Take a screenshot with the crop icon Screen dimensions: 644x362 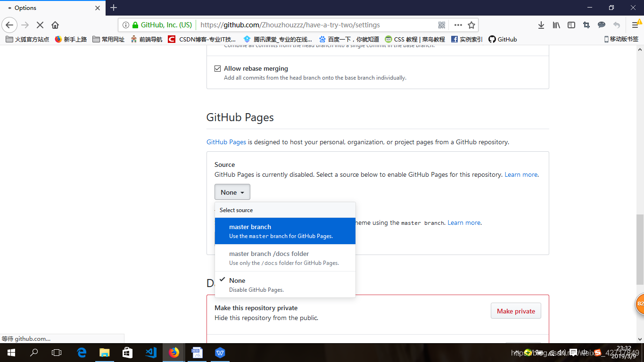(586, 25)
